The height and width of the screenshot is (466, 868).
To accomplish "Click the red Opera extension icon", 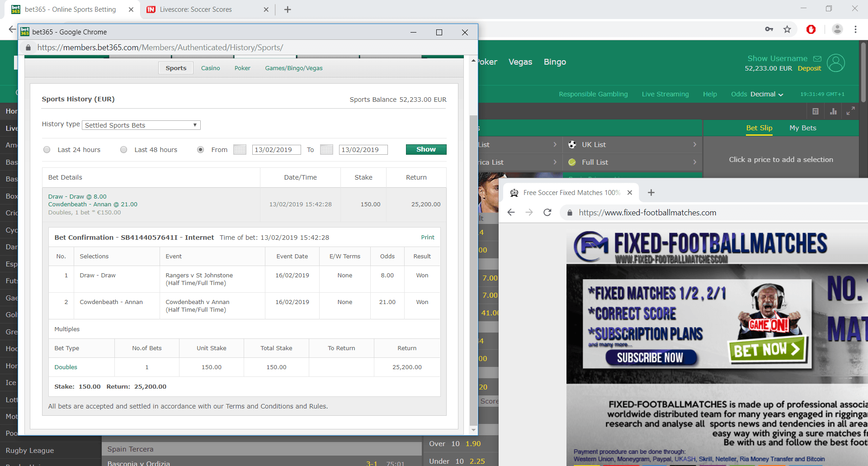I will click(x=811, y=29).
